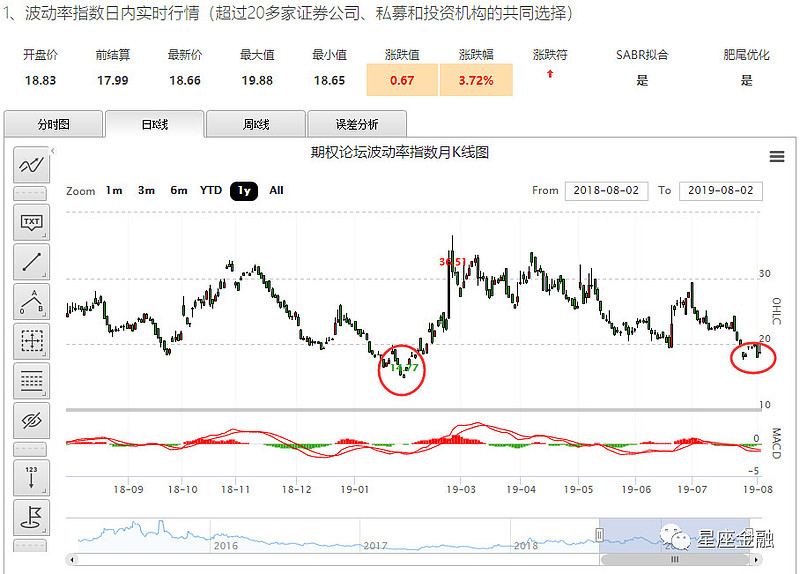Select the 123 vertical arrow counter tool
Screen dimensions: 800x574
pyautogui.click(x=31, y=478)
